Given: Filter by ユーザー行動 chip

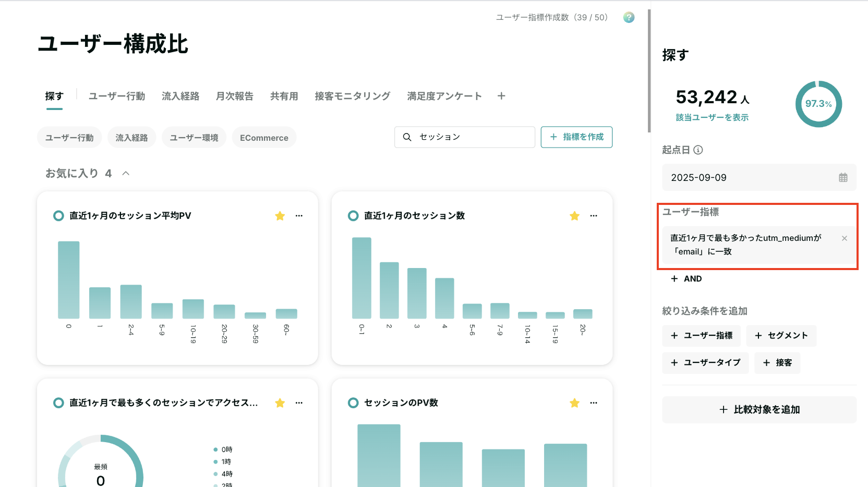Looking at the screenshot, I should [x=69, y=138].
